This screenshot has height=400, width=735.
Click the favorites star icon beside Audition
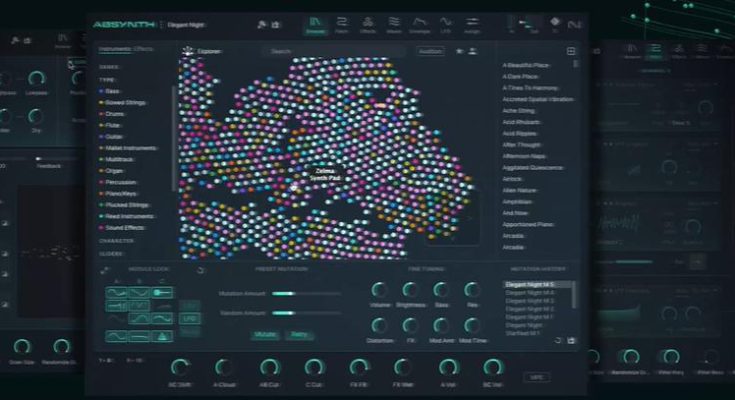tap(459, 51)
